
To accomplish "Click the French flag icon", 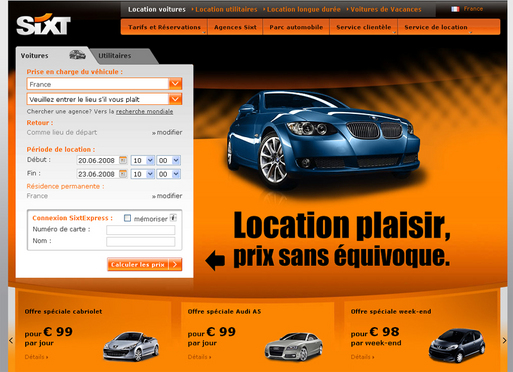I will coord(455,9).
